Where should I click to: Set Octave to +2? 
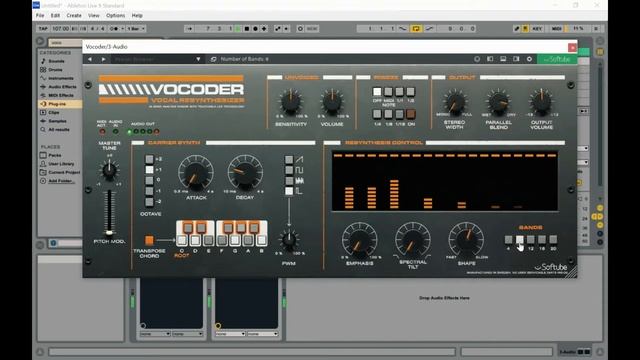[x=149, y=159]
